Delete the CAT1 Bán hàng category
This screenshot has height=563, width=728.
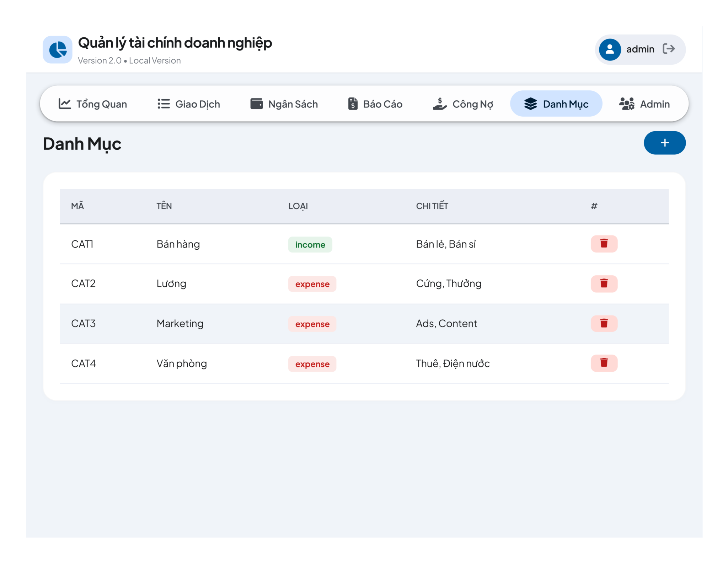(604, 244)
